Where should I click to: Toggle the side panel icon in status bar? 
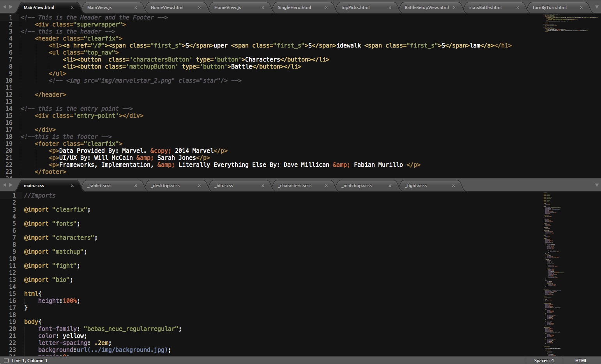(x=6, y=360)
